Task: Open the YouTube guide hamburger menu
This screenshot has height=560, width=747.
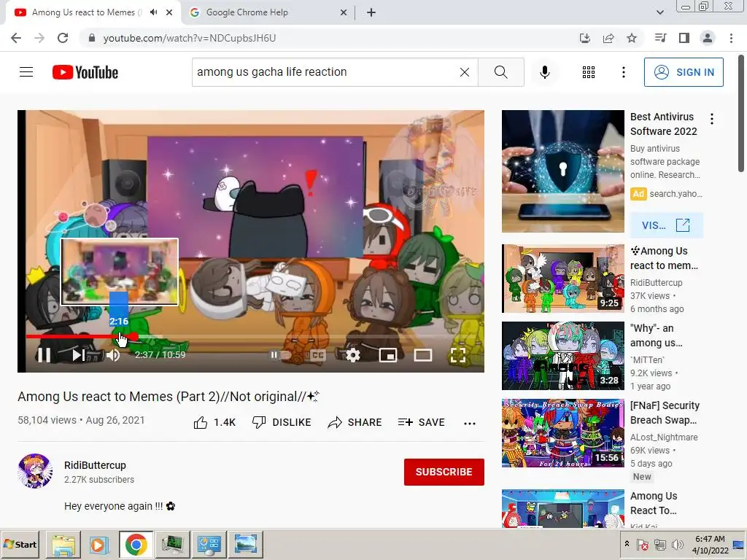Action: (x=26, y=72)
